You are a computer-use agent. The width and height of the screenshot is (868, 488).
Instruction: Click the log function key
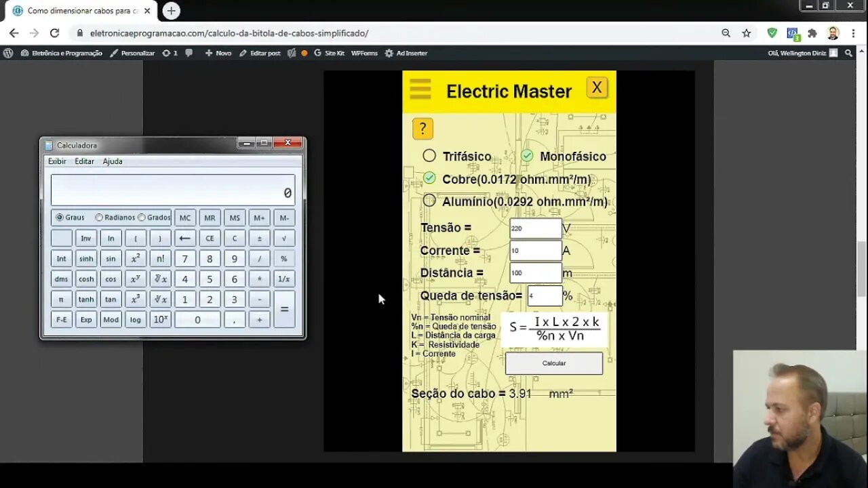(x=135, y=319)
